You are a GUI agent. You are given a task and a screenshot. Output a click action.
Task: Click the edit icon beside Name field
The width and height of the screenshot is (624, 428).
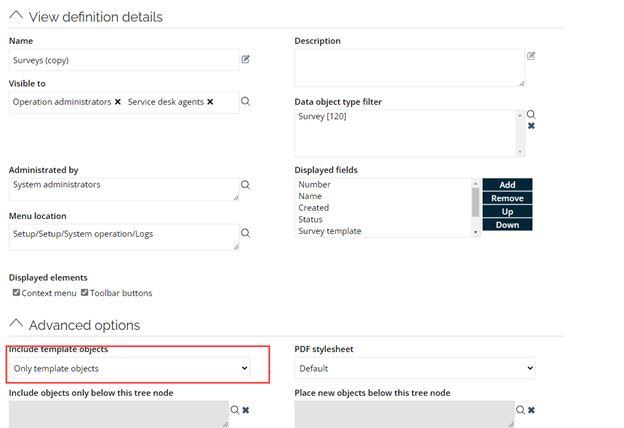pos(246,59)
